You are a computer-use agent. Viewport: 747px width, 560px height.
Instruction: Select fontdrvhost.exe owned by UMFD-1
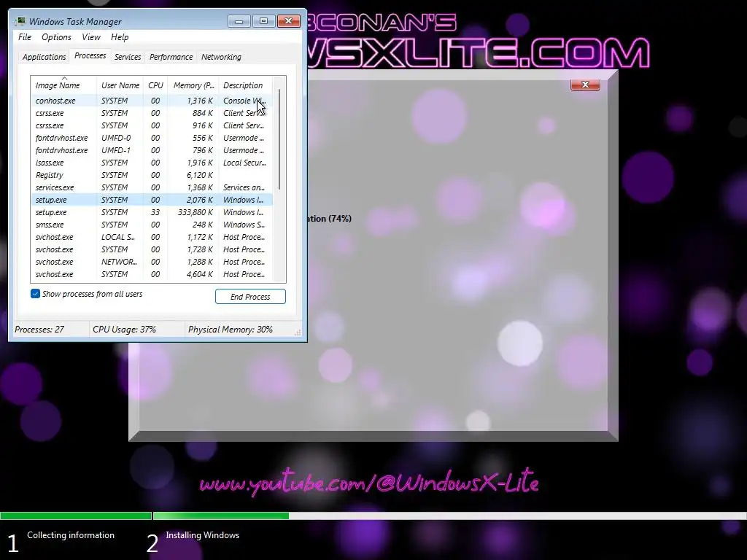(152, 150)
